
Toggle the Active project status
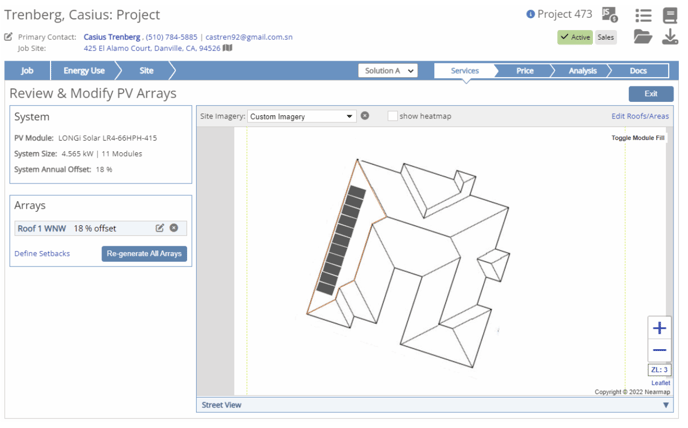pyautogui.click(x=575, y=37)
